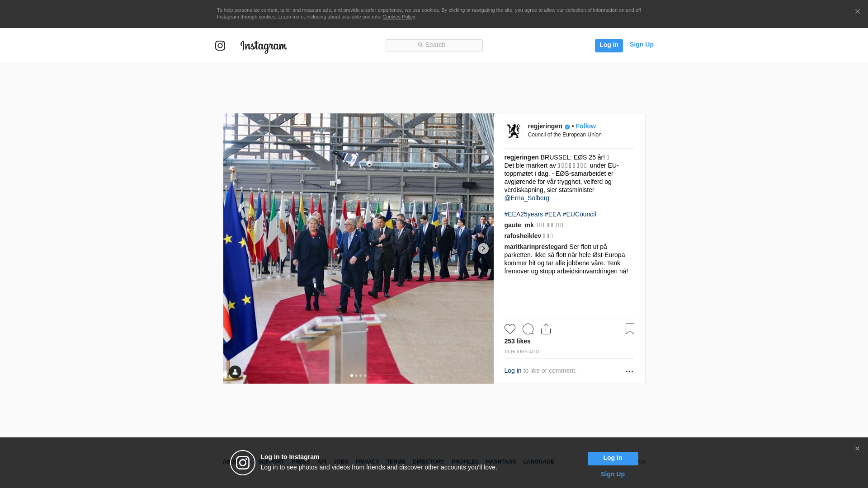Focus the Search input field
The width and height of the screenshot is (868, 488).
pos(434,46)
